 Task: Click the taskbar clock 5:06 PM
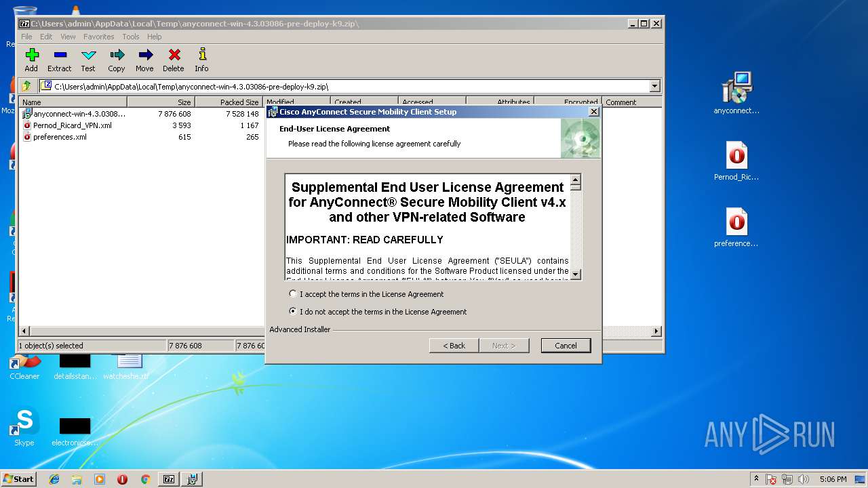[x=833, y=479]
